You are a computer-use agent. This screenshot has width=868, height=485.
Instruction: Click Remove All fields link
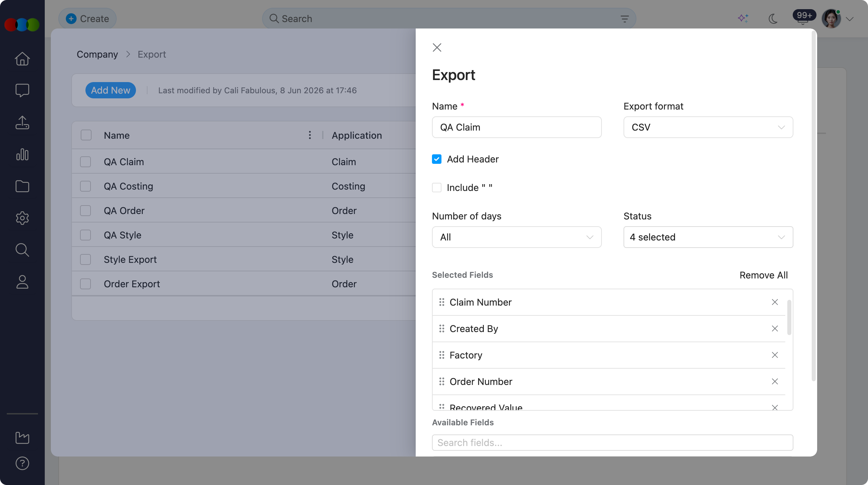[764, 275]
